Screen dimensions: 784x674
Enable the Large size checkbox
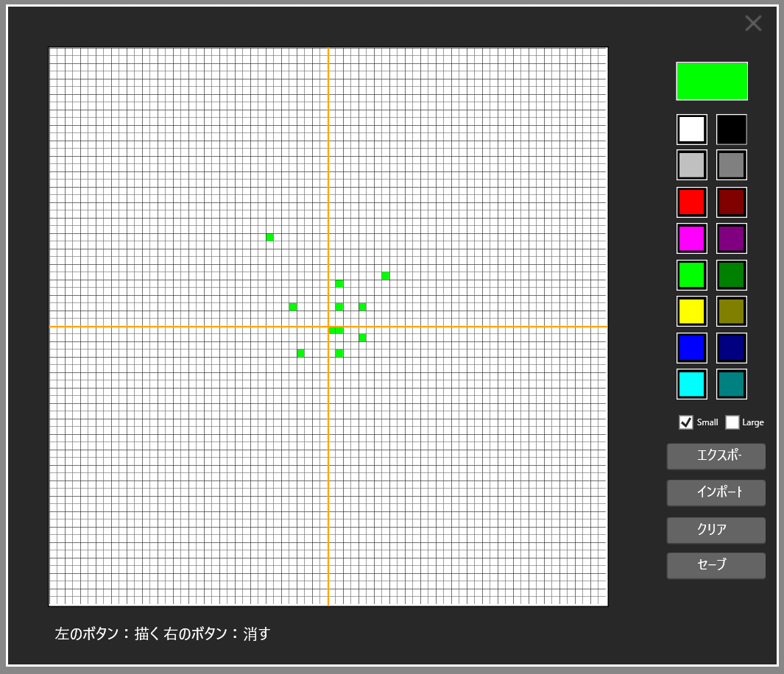732,422
